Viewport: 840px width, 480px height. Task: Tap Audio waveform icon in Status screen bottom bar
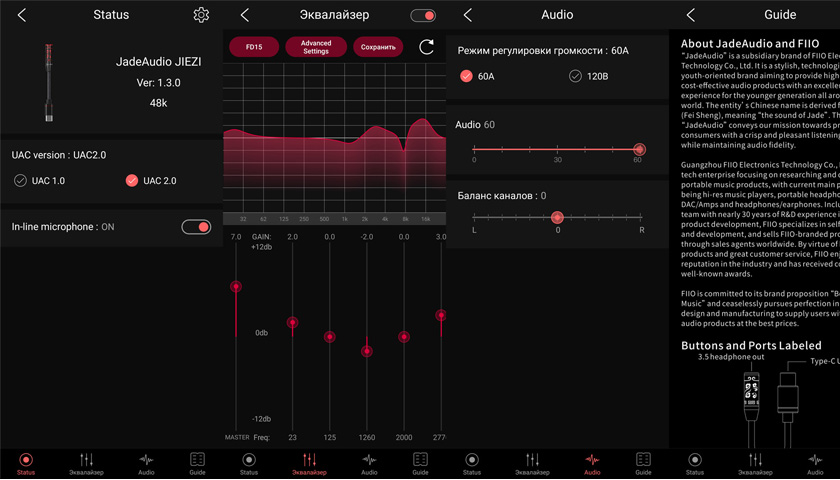146,464
